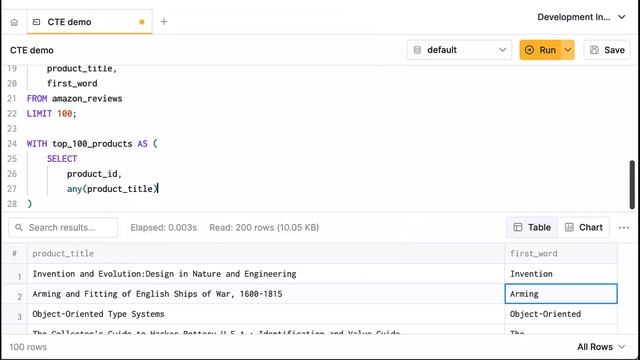The image size is (640, 360).
Task: Click the LIMIT 100 line
Action: (51, 113)
